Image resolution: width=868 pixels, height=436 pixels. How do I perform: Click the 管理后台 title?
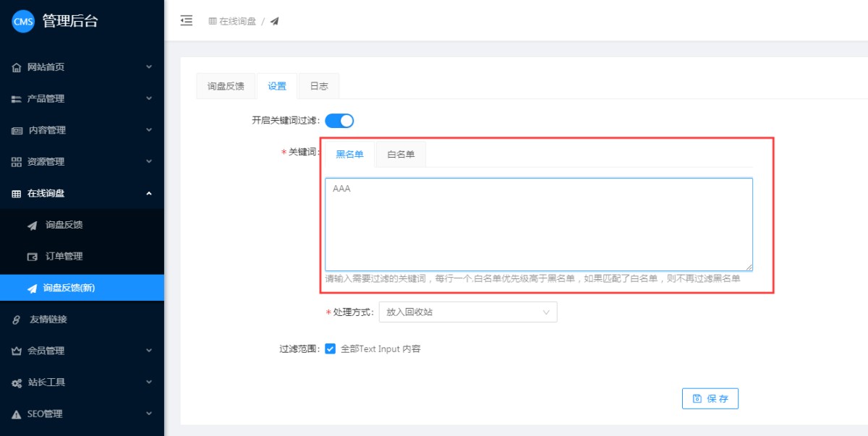(70, 21)
